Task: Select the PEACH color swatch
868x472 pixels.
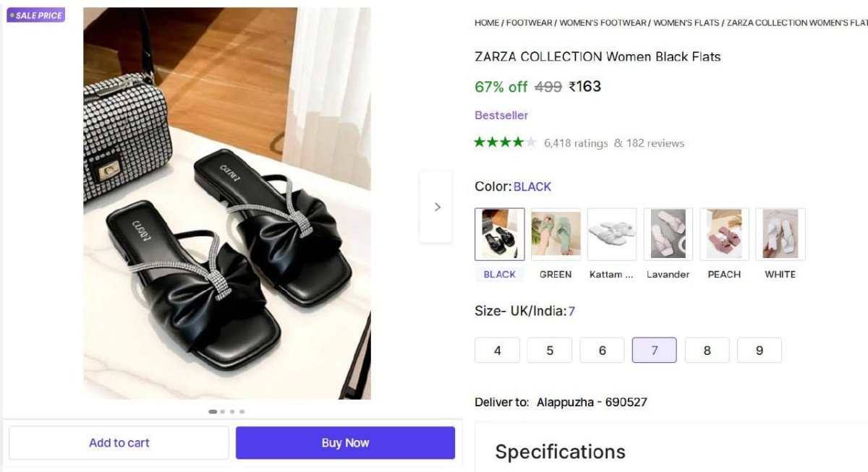Action: point(724,233)
